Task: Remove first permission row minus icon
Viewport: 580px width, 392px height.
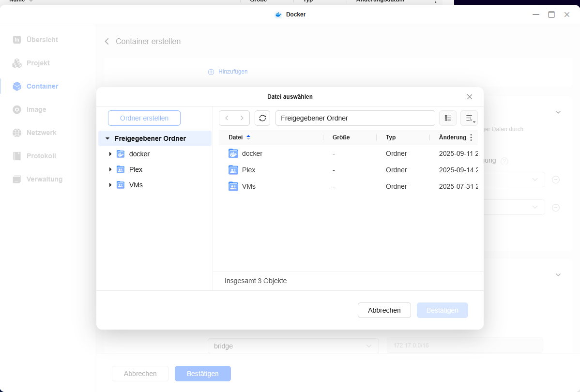Action: pos(556,180)
